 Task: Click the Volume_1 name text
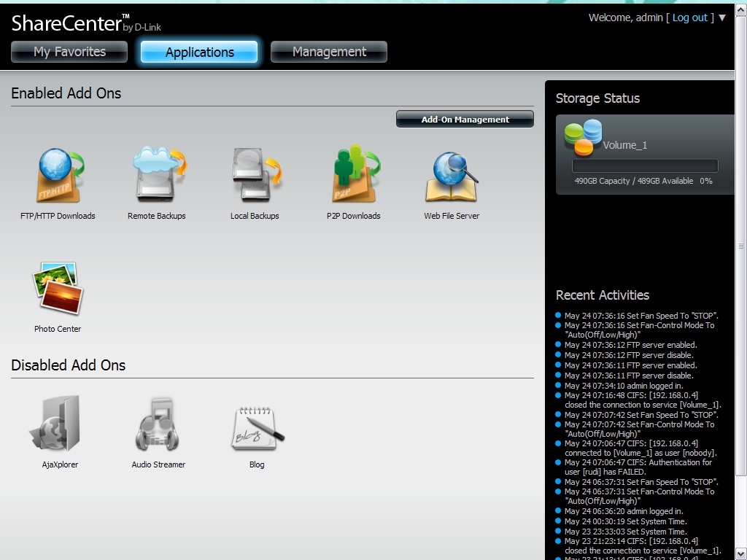(625, 145)
